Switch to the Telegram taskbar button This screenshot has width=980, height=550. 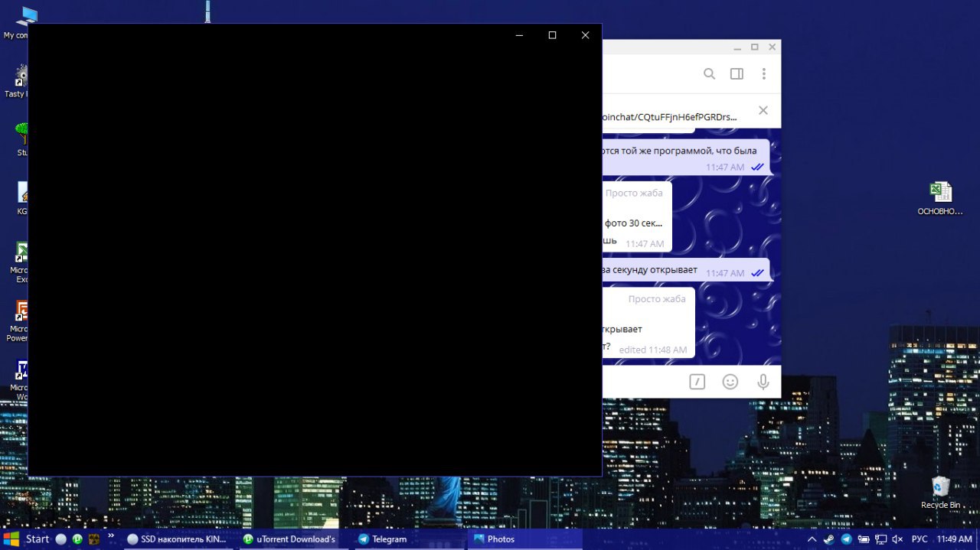pyautogui.click(x=410, y=539)
